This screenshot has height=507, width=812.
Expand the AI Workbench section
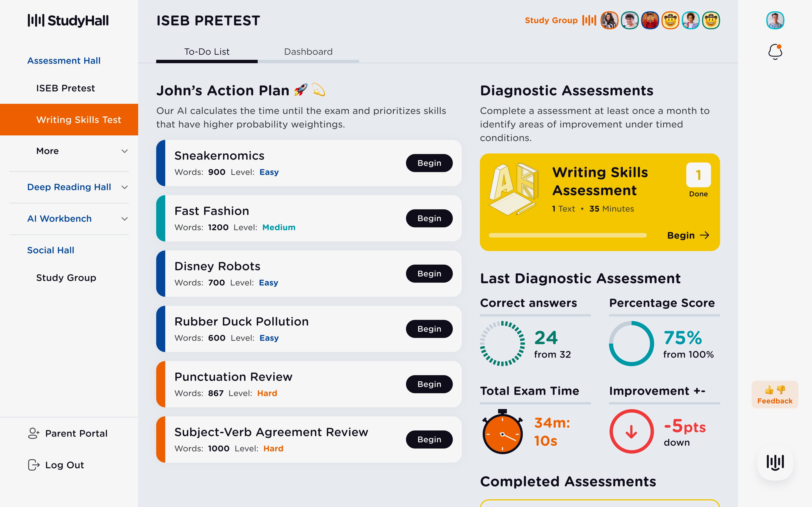point(125,219)
